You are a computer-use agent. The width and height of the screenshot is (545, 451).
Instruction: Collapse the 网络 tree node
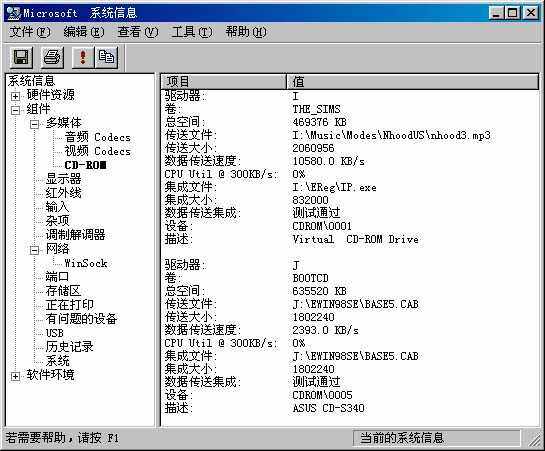click(x=34, y=250)
